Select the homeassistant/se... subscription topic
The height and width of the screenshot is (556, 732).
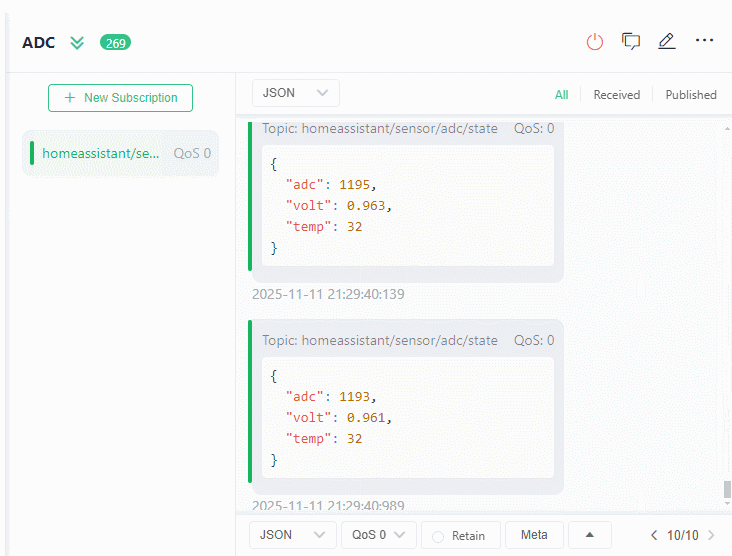[x=120, y=154]
